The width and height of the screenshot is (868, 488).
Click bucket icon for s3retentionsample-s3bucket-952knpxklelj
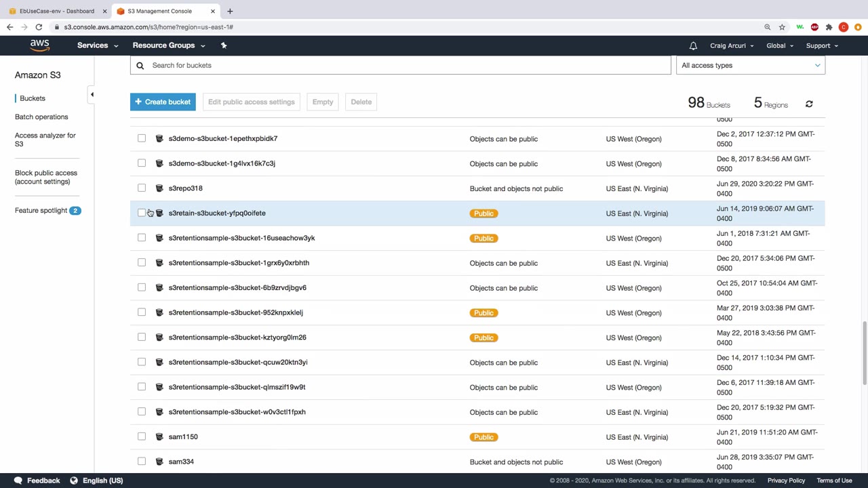click(159, 312)
